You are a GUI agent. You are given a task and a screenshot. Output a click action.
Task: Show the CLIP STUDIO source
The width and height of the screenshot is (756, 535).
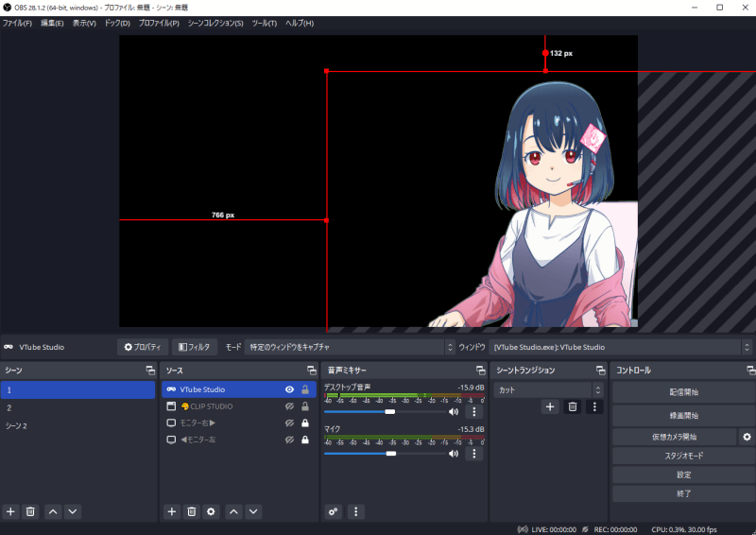coord(289,406)
